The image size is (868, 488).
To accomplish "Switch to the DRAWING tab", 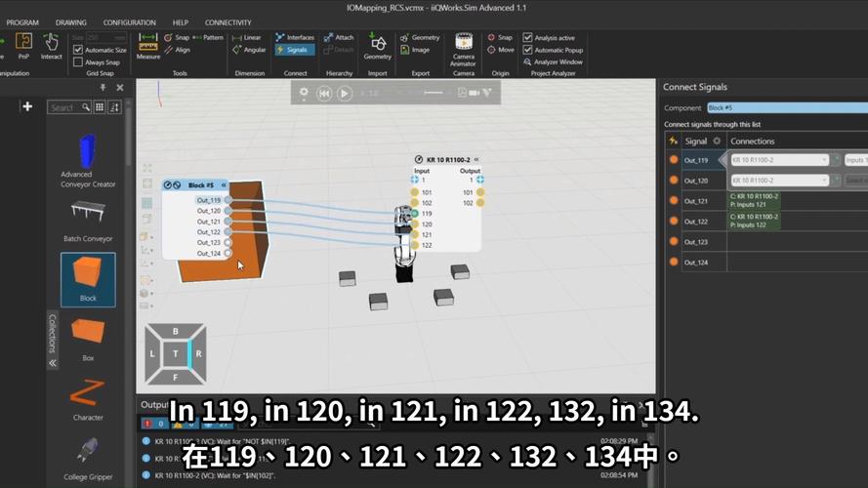I will click(70, 22).
